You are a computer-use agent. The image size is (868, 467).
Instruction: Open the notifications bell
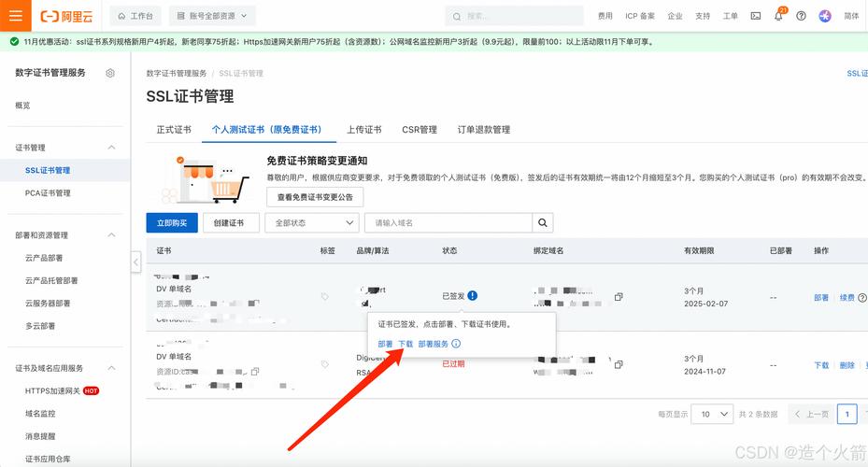tap(778, 16)
